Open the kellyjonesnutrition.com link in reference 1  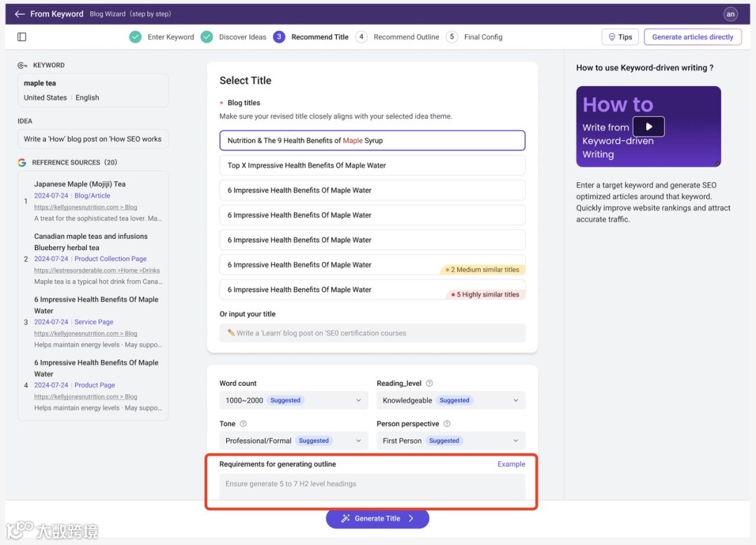(85, 207)
